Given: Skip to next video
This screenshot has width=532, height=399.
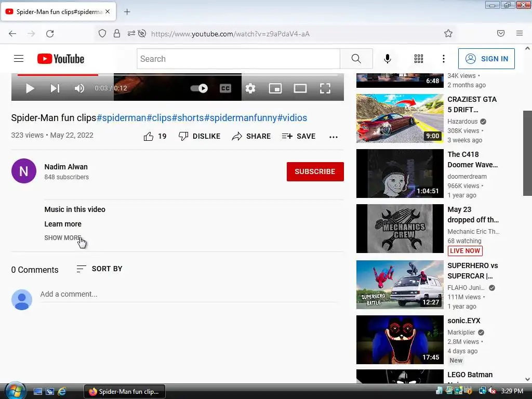Looking at the screenshot, I should [x=55, y=88].
